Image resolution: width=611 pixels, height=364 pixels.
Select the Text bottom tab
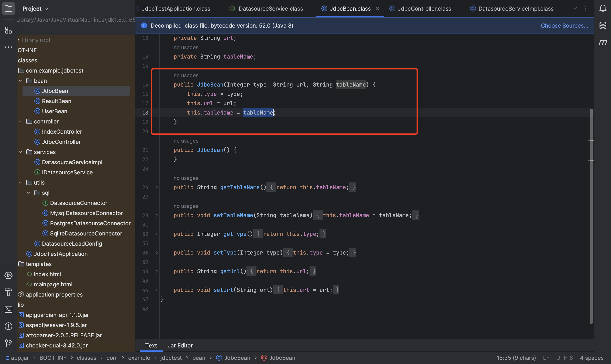(151, 345)
